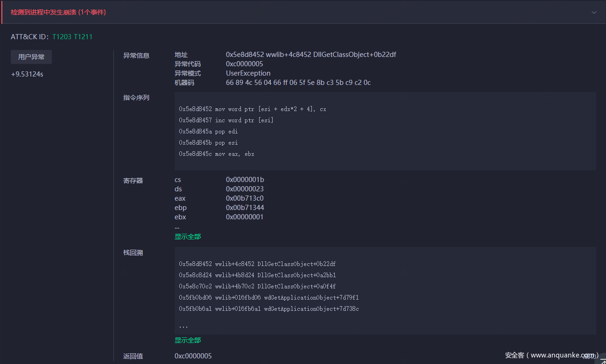Click the 机器码 byte sequence value

coord(298,83)
